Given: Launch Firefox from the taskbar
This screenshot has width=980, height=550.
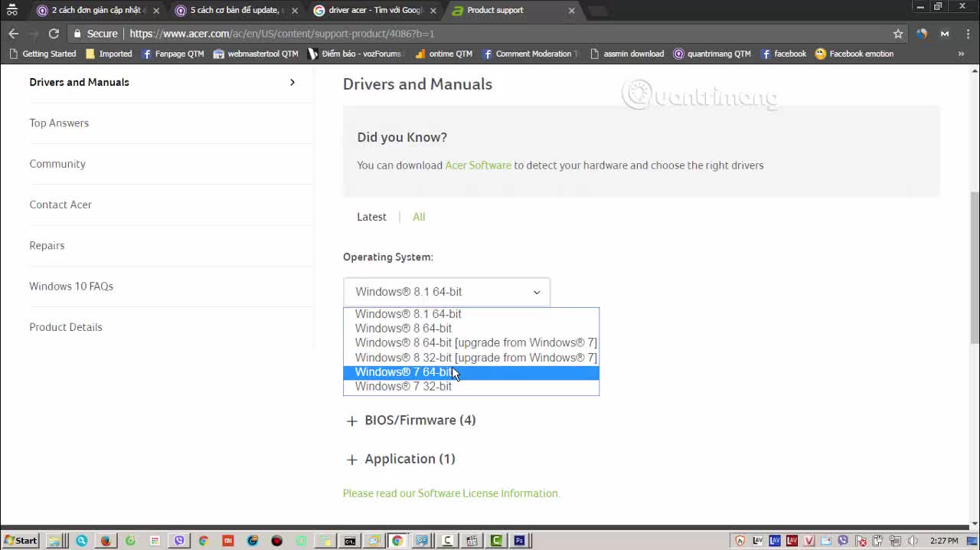Looking at the screenshot, I should 106,540.
